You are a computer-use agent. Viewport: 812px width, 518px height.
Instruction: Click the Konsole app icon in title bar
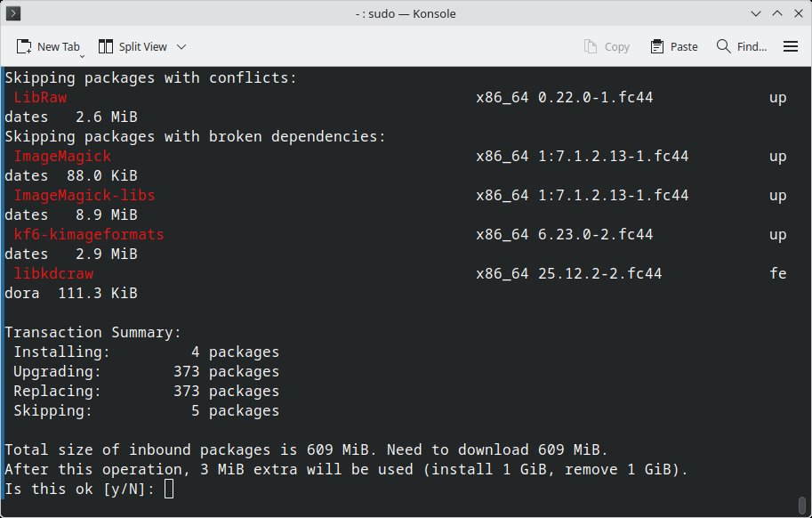[14, 13]
